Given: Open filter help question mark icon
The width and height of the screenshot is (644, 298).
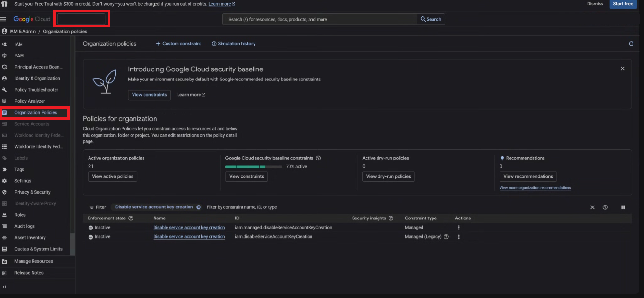Looking at the screenshot, I should point(605,207).
